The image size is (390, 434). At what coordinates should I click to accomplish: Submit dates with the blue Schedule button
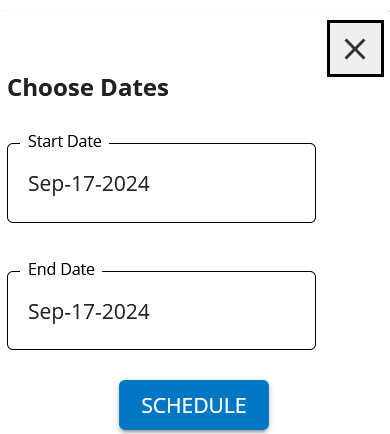pyautogui.click(x=194, y=405)
